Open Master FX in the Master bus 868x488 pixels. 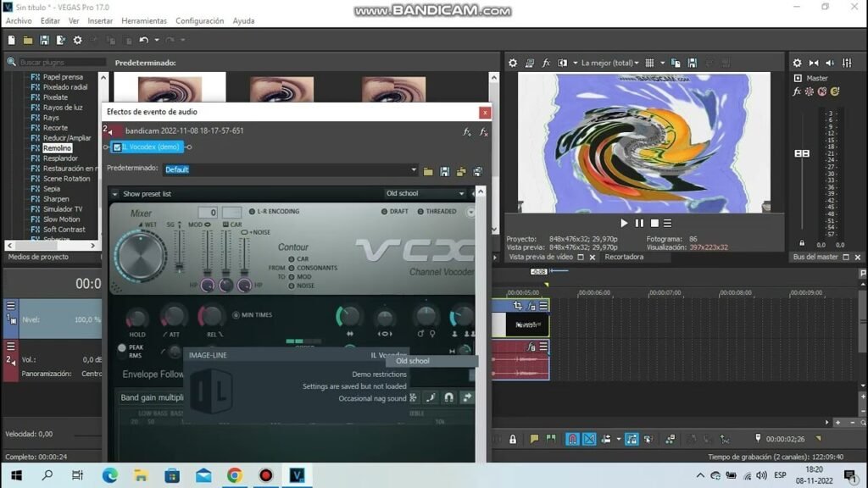pos(797,91)
